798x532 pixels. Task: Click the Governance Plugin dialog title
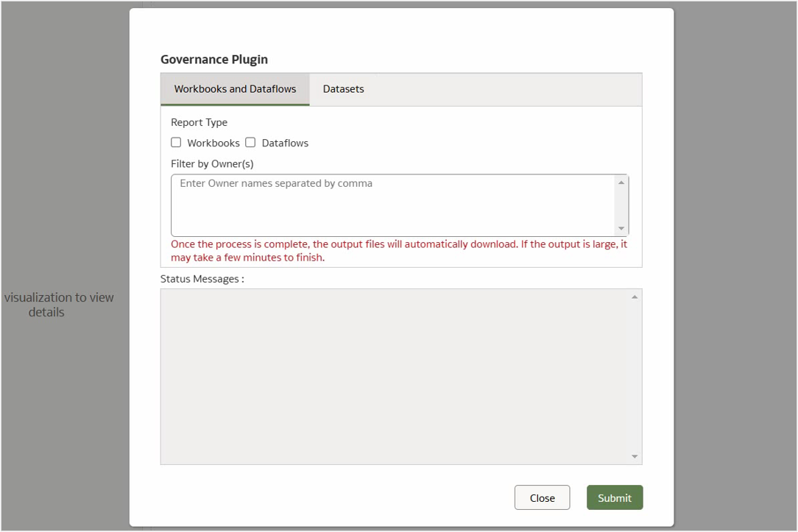pyautogui.click(x=213, y=60)
